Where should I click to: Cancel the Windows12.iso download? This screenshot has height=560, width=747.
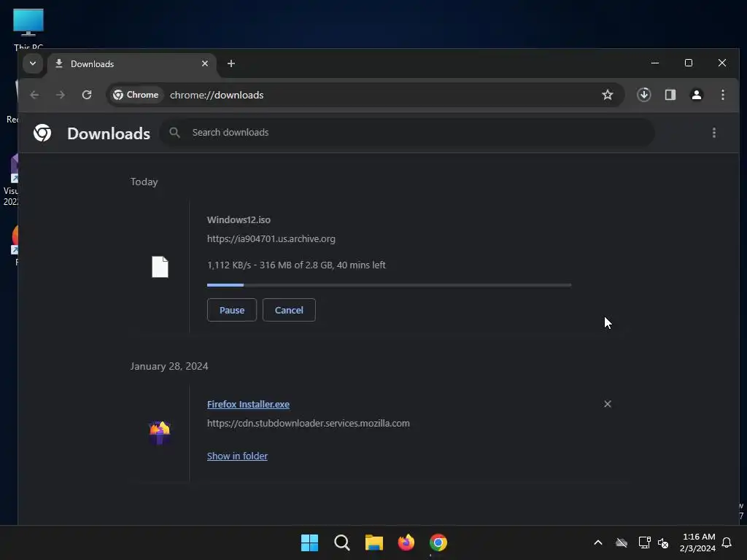click(x=289, y=310)
